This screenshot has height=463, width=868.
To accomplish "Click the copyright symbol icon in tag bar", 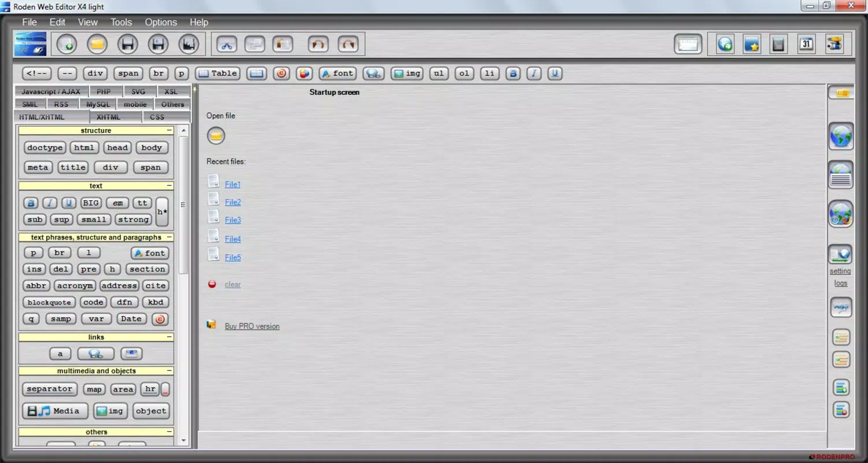I will [x=282, y=74].
